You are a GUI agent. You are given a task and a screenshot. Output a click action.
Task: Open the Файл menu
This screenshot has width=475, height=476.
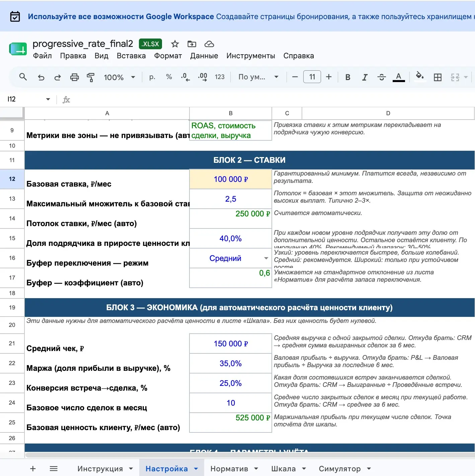point(43,56)
